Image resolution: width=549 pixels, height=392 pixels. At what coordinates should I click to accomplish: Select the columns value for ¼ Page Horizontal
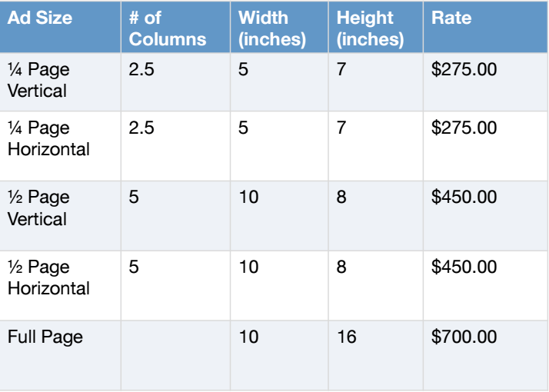click(141, 128)
